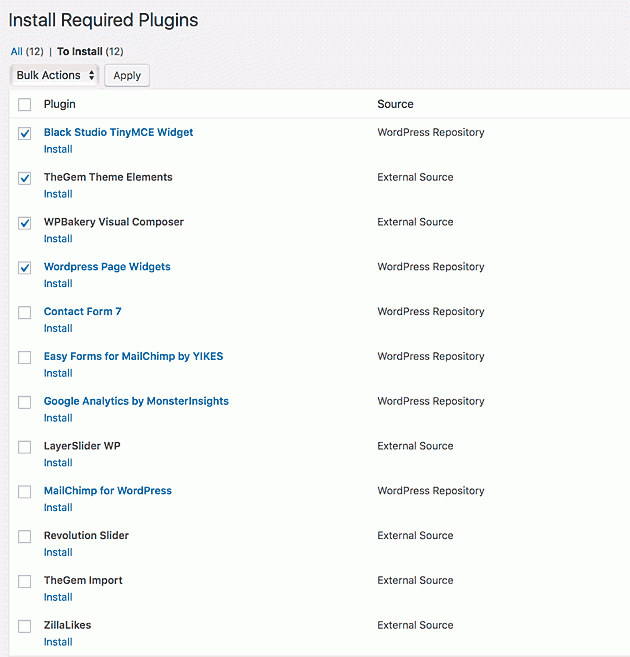Viewport: 630px width, 657px height.
Task: Check the TheGem Import checkbox
Action: pyautogui.click(x=25, y=582)
